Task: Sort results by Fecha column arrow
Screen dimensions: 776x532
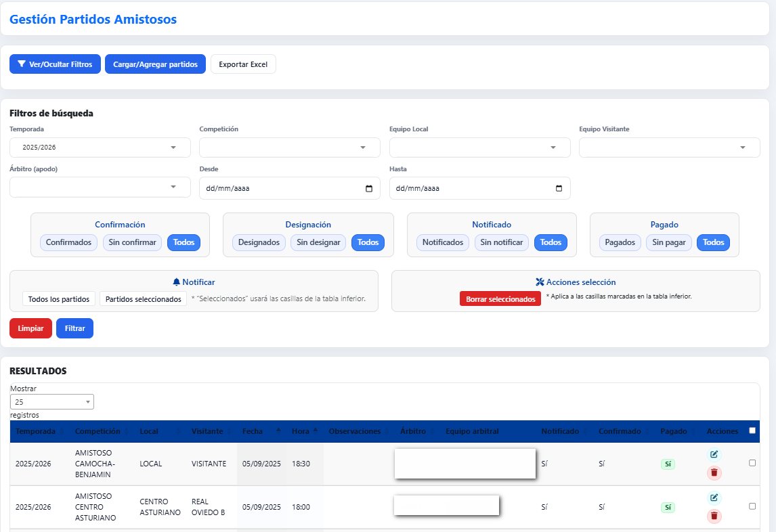Action: tap(278, 431)
